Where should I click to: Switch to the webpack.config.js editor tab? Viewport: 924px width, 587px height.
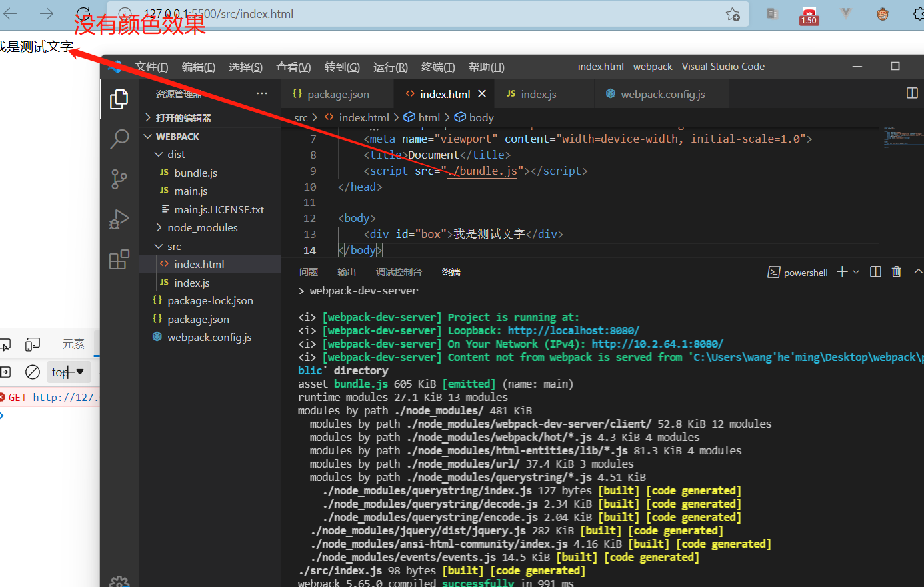(x=663, y=94)
